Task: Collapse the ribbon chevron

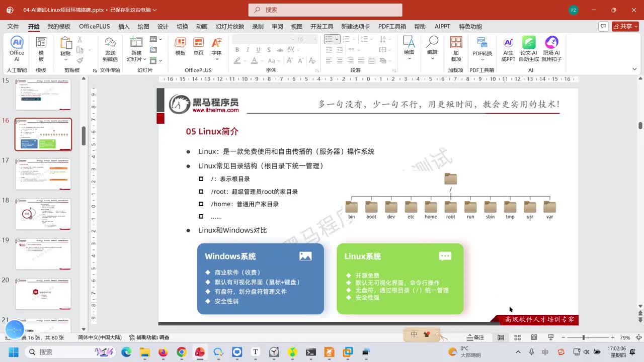Action: (x=633, y=70)
